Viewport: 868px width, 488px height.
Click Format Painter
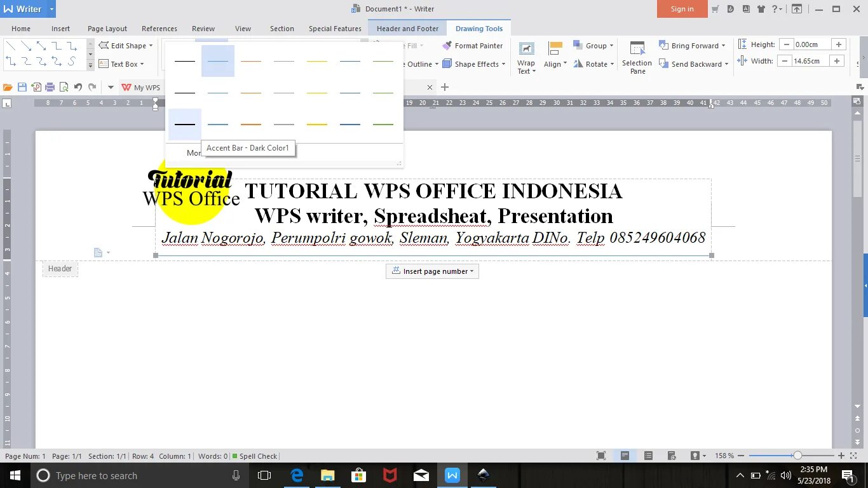pyautogui.click(x=473, y=46)
